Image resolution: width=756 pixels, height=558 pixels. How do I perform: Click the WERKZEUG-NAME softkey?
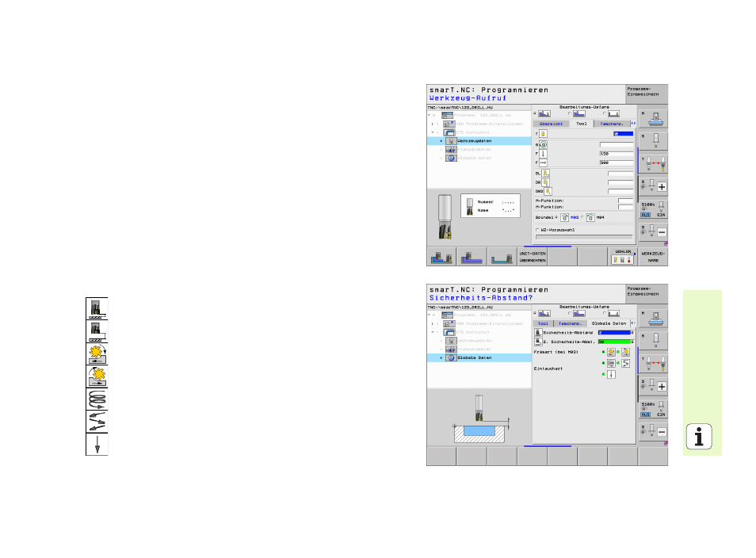click(x=653, y=257)
